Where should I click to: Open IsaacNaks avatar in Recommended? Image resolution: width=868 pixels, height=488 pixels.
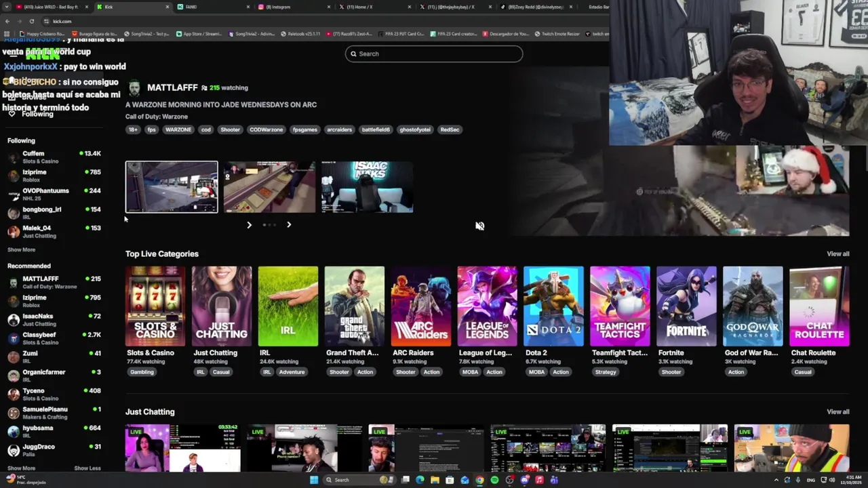pyautogui.click(x=13, y=320)
